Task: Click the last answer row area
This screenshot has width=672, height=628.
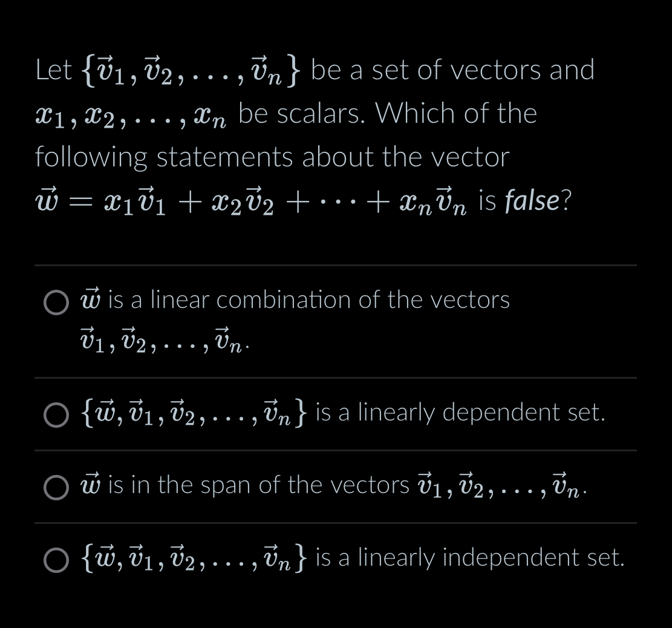Action: coord(336,558)
